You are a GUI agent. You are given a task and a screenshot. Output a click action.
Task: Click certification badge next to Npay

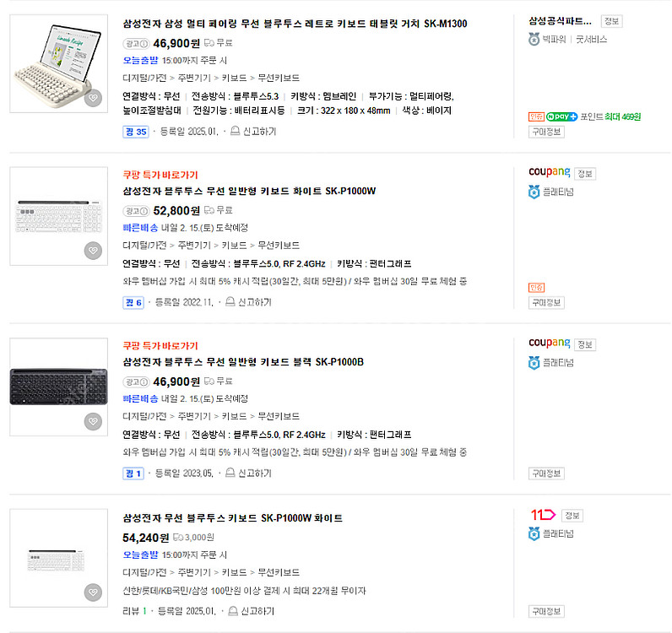pyautogui.click(x=536, y=116)
